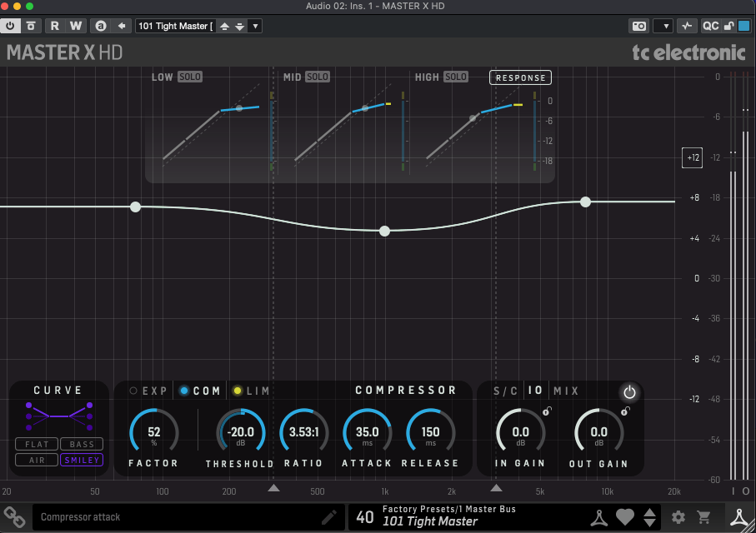Solo the HIGH band

click(x=455, y=77)
